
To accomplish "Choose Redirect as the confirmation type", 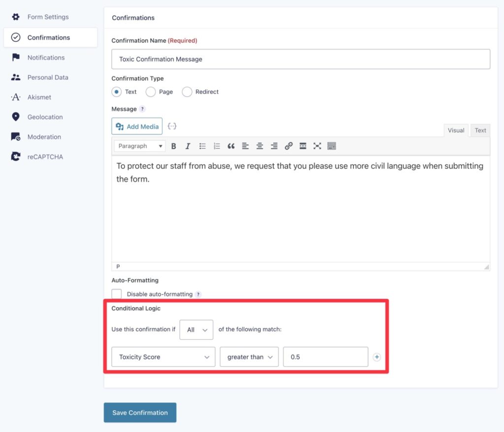I will 187,92.
